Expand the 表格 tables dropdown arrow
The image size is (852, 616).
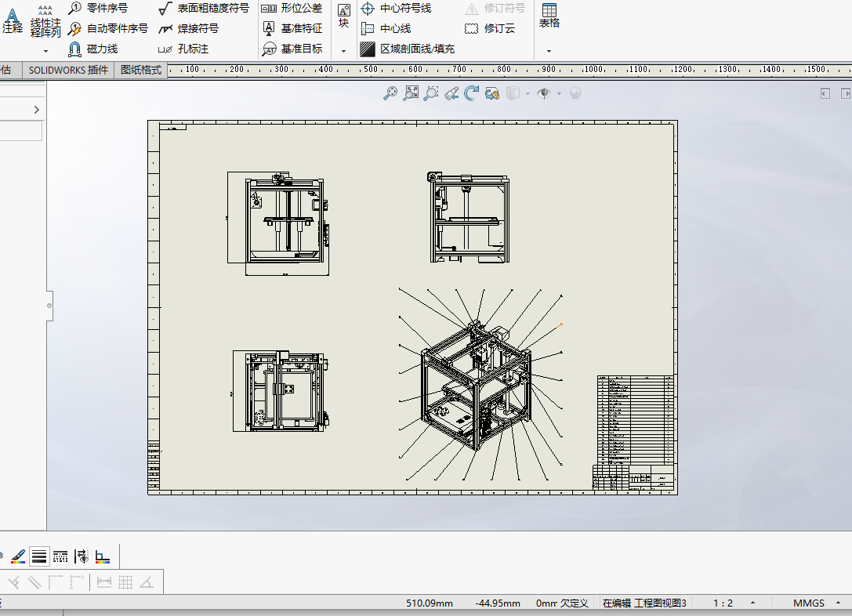click(549, 51)
